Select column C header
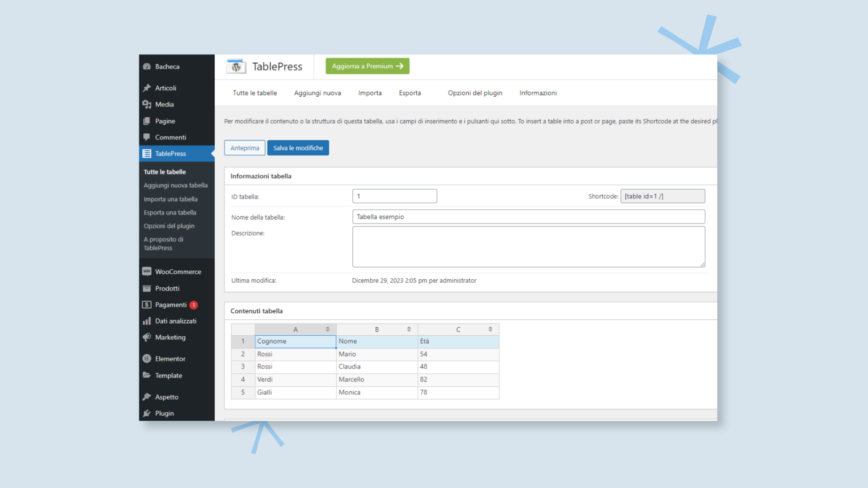 [458, 329]
